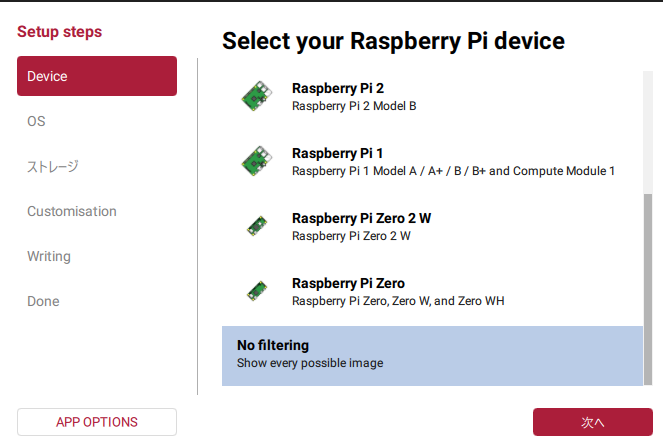Viewport: 663px width, 444px height.
Task: Open the Customisation step
Action: [72, 211]
